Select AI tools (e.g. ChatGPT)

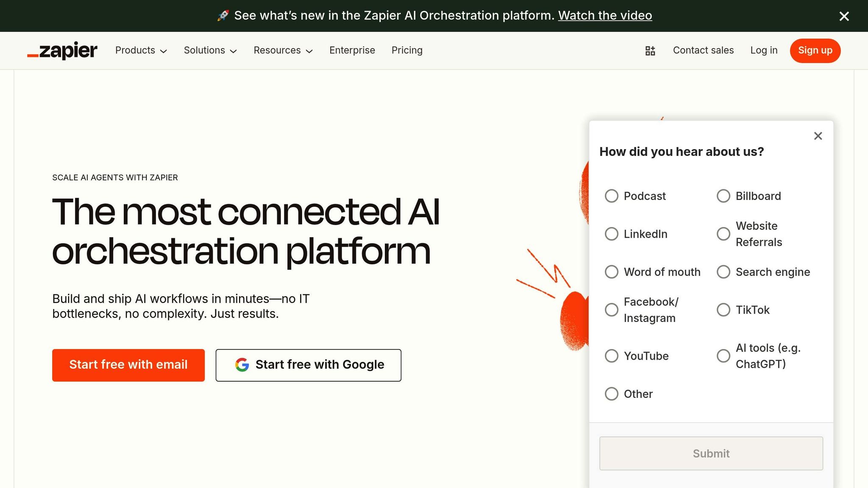click(x=723, y=355)
